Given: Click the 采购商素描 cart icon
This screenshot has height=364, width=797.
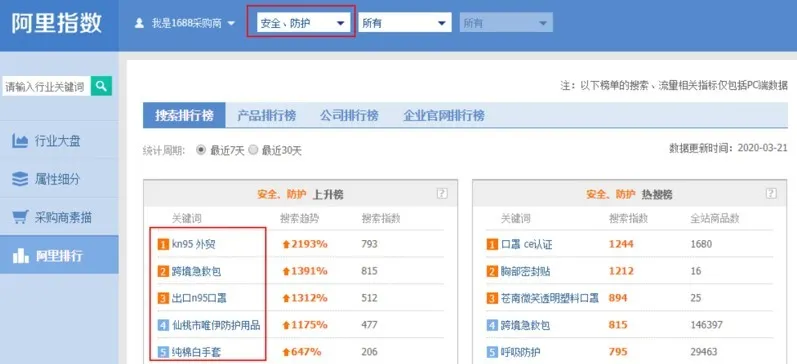Looking at the screenshot, I should point(20,218).
